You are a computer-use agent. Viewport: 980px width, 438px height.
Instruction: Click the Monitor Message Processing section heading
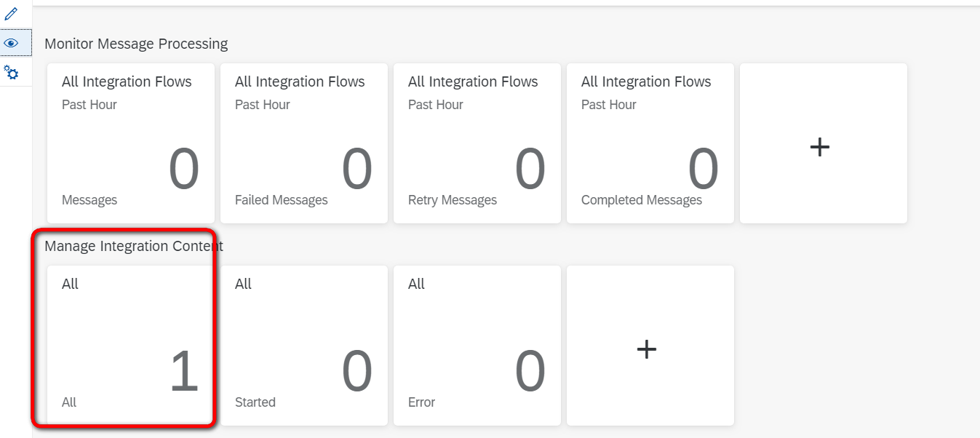click(x=136, y=44)
